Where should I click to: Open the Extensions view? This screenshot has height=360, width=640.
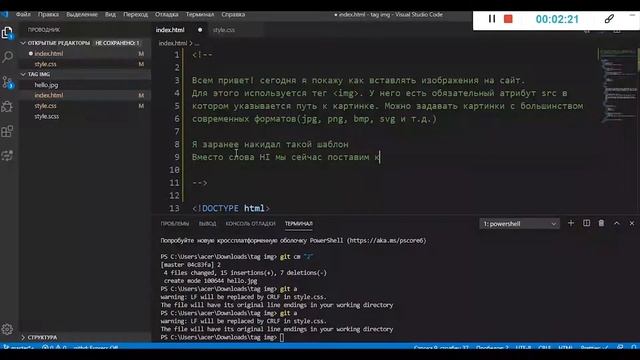pyautogui.click(x=7, y=131)
